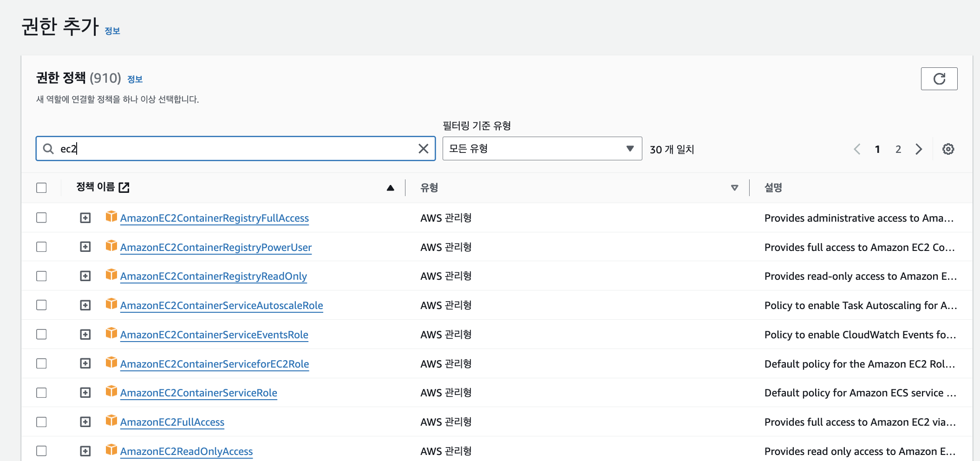The height and width of the screenshot is (461, 980).
Task: Toggle the select-all policies checkbox
Action: point(41,188)
